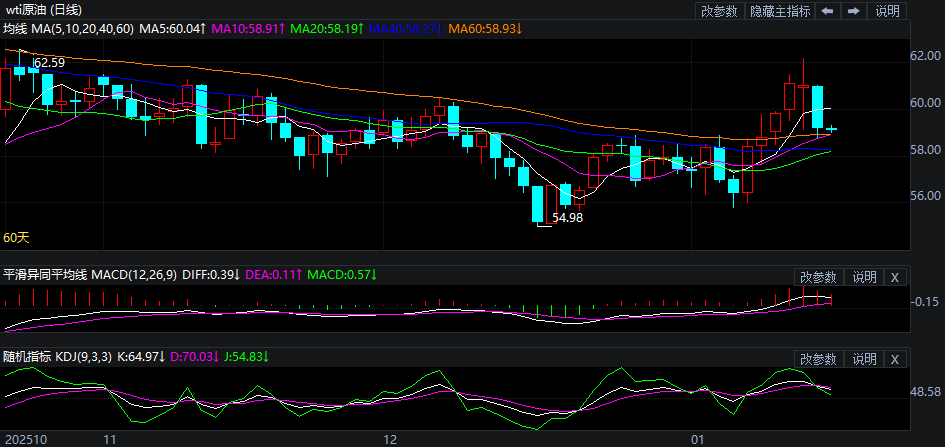Open 改参数 for the MA main chart
945x447 pixels.
point(719,11)
